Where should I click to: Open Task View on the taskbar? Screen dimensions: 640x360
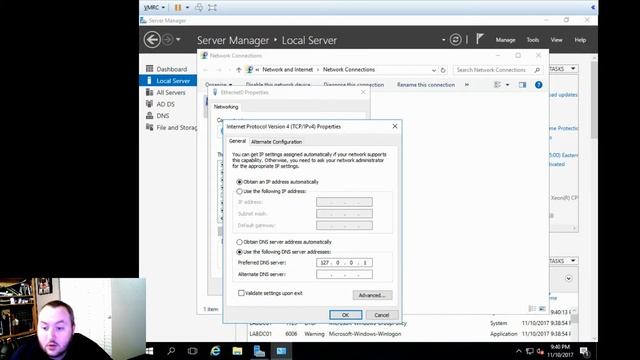click(x=192, y=351)
